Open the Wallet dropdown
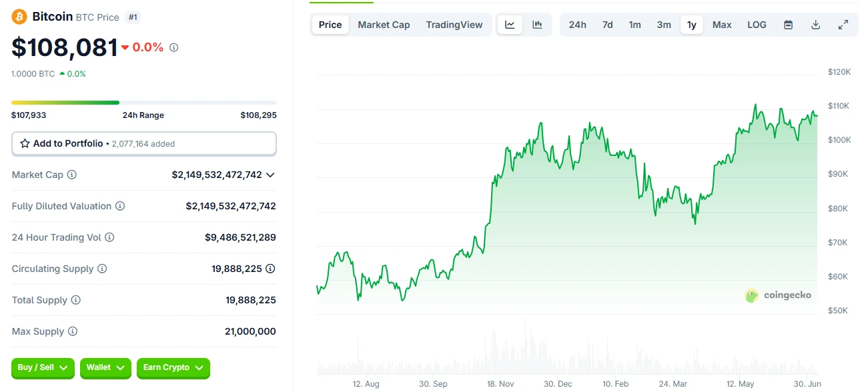The image size is (868, 392). tap(105, 367)
